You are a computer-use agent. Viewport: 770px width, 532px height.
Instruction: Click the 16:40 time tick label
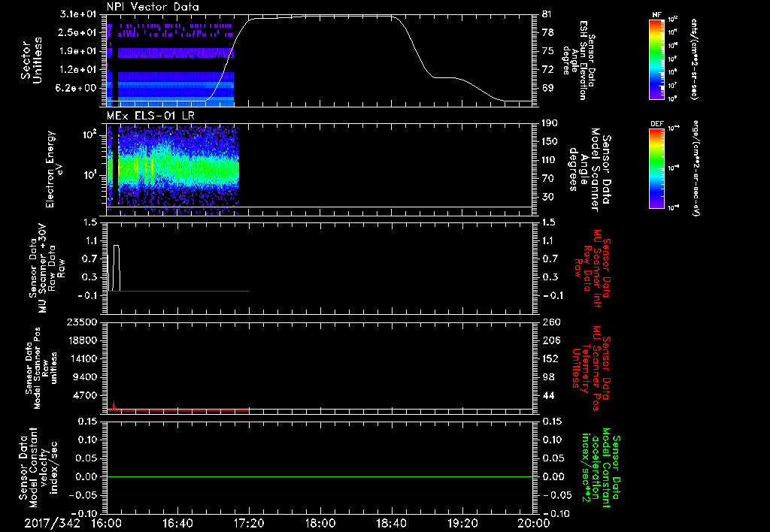click(x=177, y=523)
